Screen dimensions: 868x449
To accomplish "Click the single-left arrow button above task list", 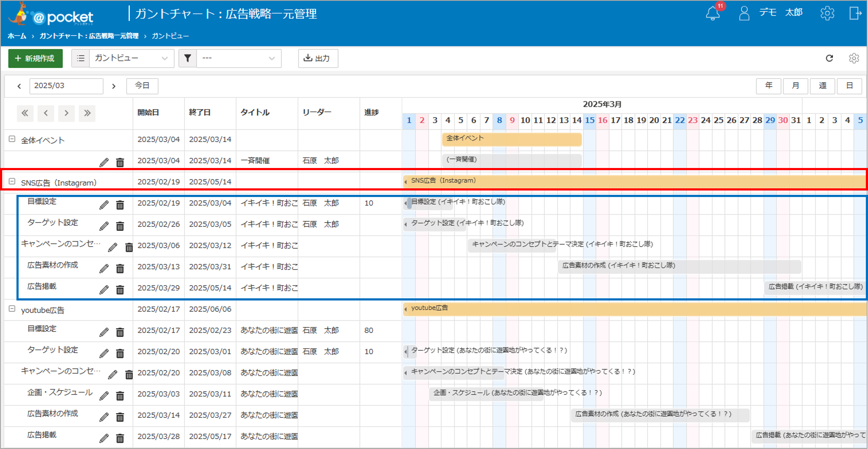I will tap(46, 113).
